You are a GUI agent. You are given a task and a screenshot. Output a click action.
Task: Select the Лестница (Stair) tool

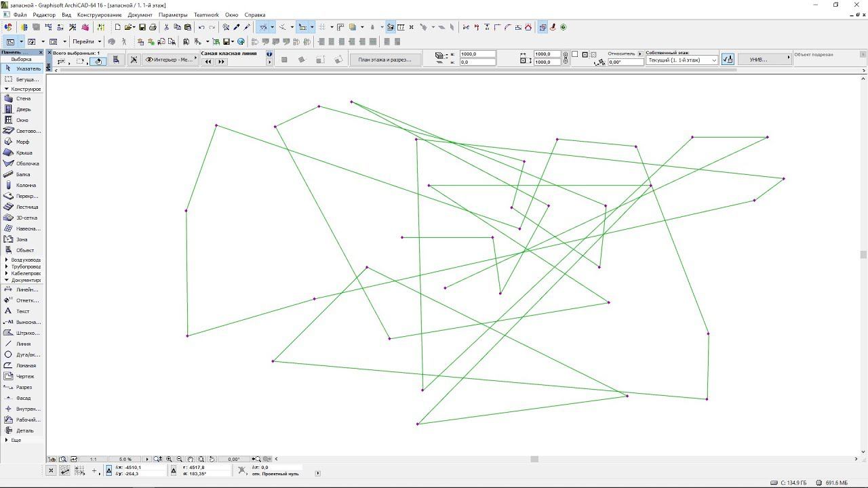coord(22,207)
